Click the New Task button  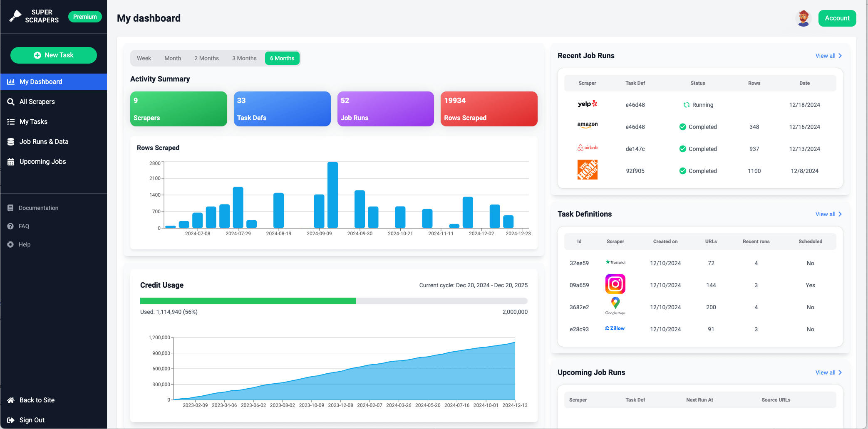coord(54,55)
